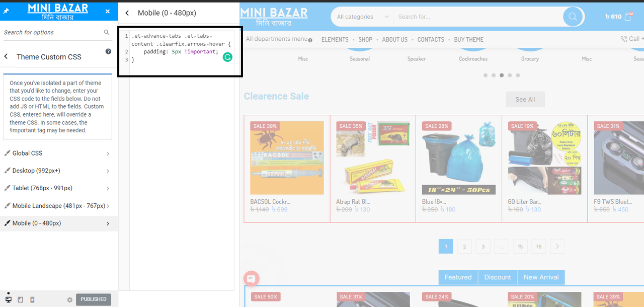Click the cart total ৳ 610
Viewport: 644px width, 307px height.
613,17
